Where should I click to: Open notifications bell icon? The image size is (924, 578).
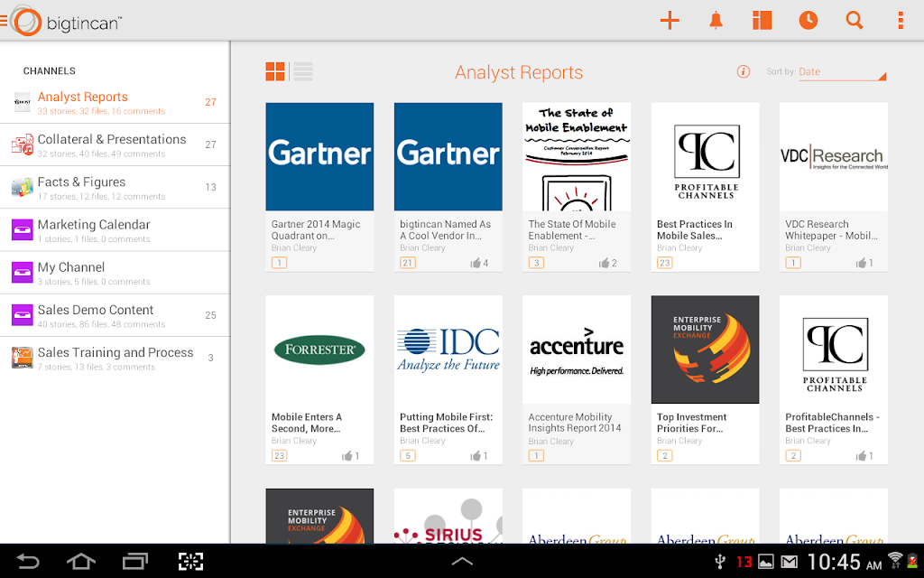[716, 21]
